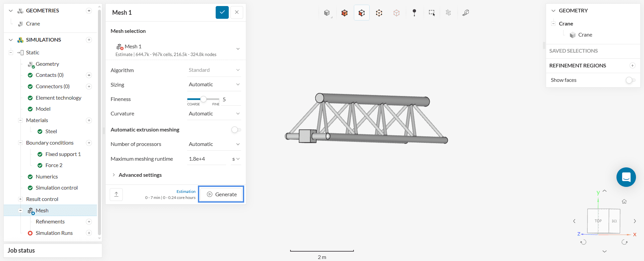Open Fixed support 1 boundary condition

pos(63,154)
